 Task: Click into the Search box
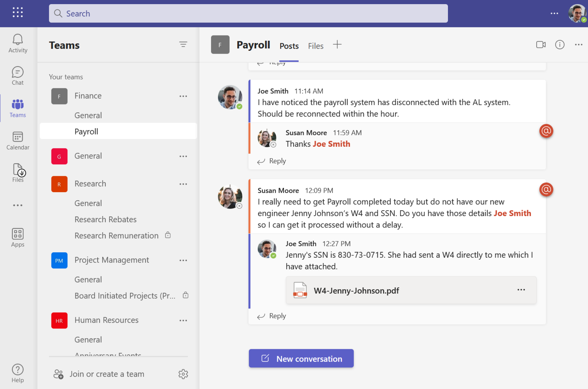tap(248, 13)
